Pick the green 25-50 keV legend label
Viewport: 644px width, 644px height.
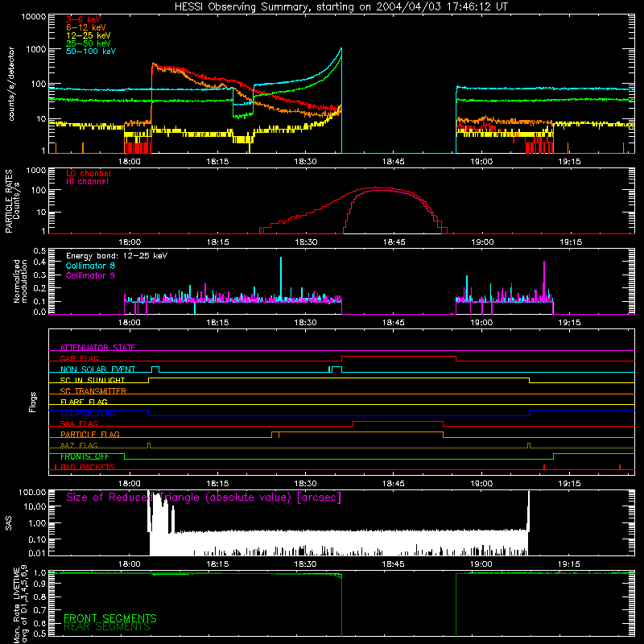tap(88, 43)
